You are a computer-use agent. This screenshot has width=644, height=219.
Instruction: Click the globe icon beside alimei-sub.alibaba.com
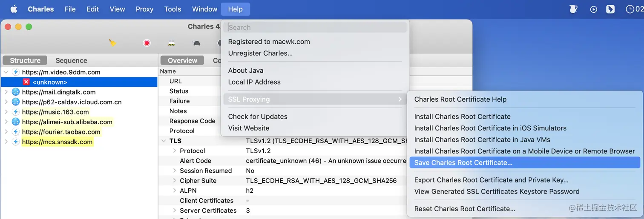[16, 122]
